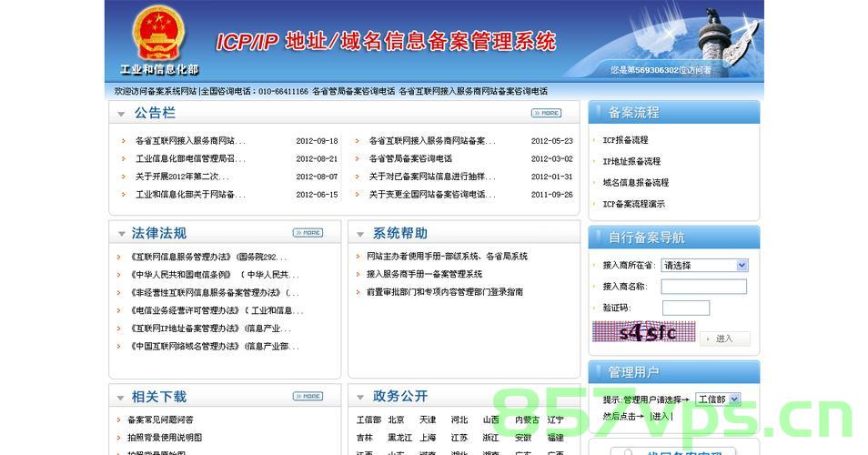The image size is (868, 455).
Task: Open ICP报备流程 link
Action: [x=626, y=140]
